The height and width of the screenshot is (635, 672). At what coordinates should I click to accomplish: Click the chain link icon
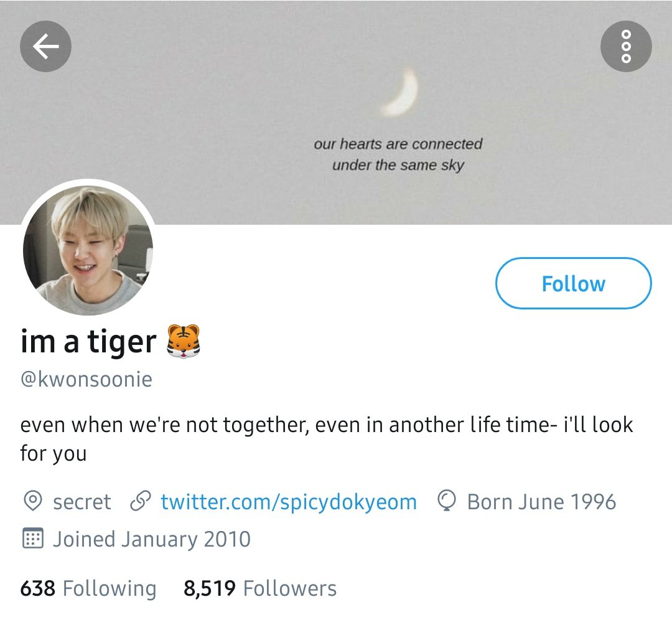tap(141, 501)
